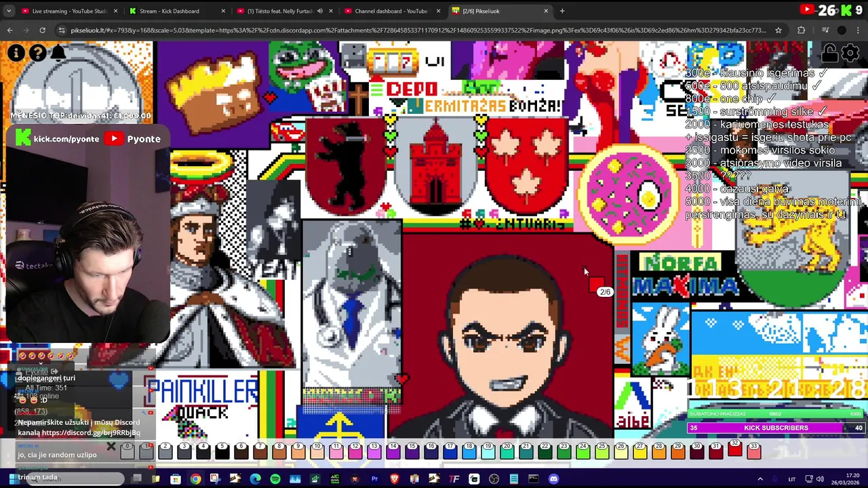Close the color palette with the X

[x=111, y=447]
